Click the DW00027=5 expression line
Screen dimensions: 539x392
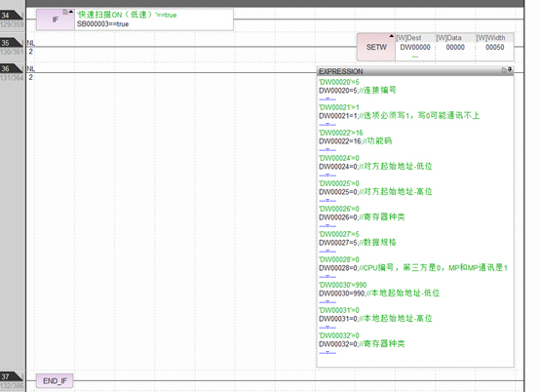tap(358, 243)
